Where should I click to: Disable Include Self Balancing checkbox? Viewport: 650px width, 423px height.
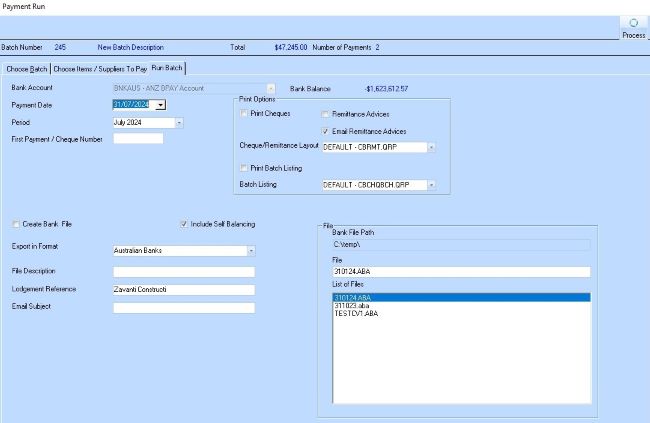184,224
